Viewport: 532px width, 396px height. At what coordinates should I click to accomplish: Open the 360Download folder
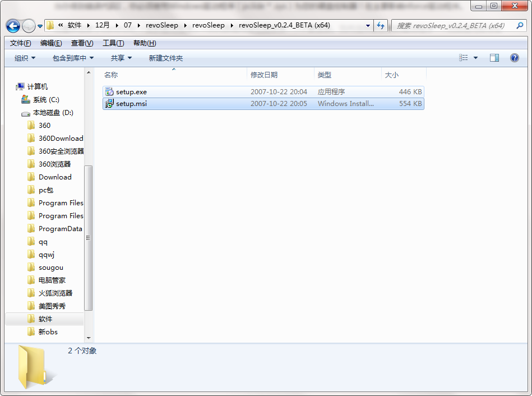coord(61,138)
